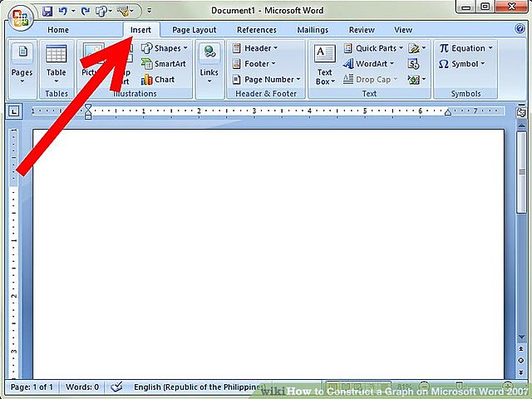Click the Save icon in Quick Access Toolbar
Screen dimensions: 532x399
tap(47, 11)
